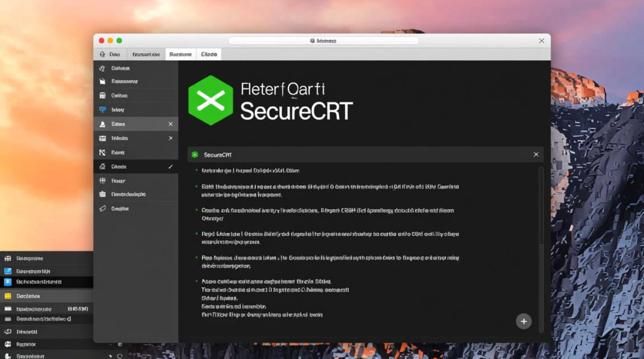Click the round plus button in the panel
The image size is (644, 359).
[524, 321]
